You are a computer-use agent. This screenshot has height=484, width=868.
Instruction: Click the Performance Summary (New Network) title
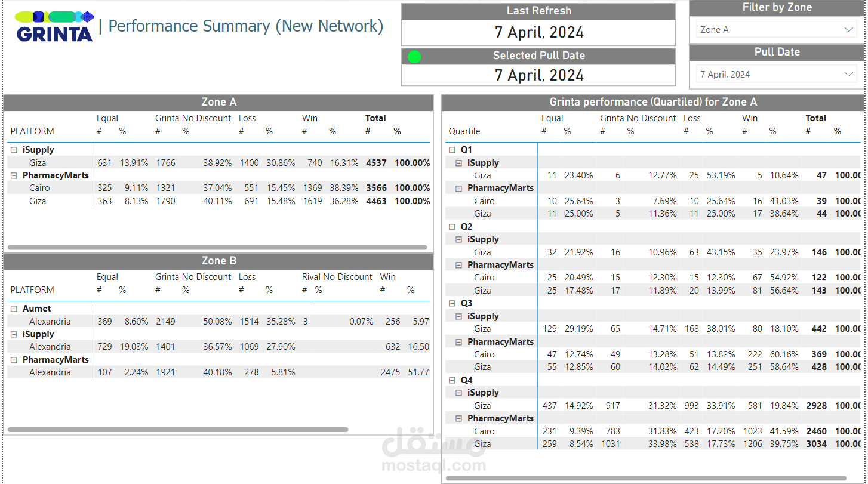coord(245,26)
